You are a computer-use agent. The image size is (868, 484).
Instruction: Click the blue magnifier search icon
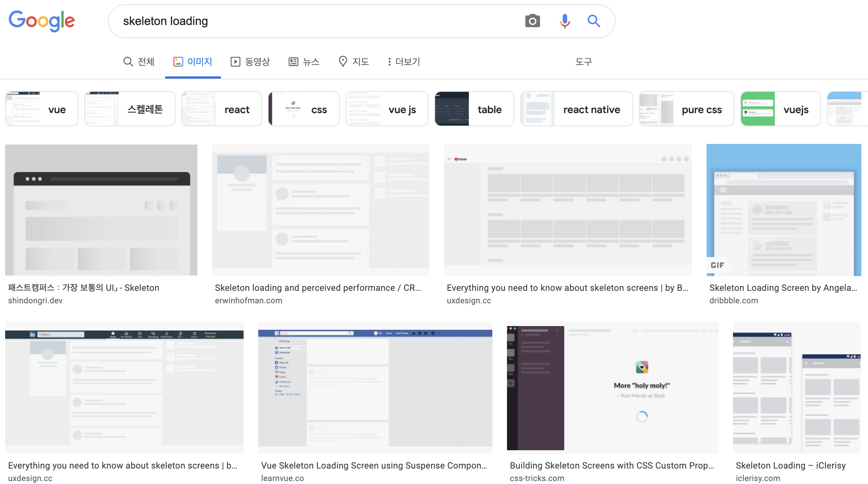pyautogui.click(x=594, y=21)
